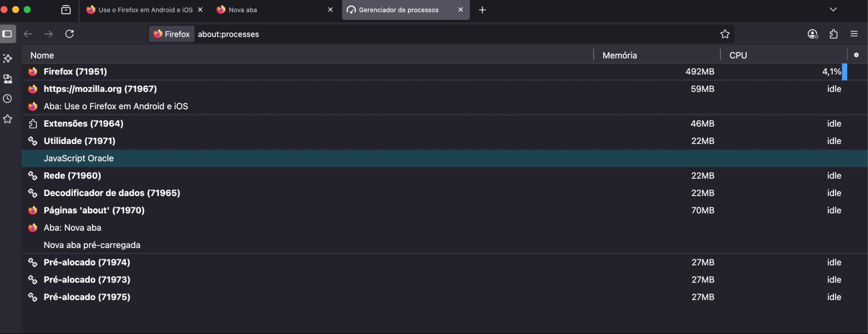Select Decodificador de dados (71965) row
This screenshot has width=868, height=334.
(445, 193)
